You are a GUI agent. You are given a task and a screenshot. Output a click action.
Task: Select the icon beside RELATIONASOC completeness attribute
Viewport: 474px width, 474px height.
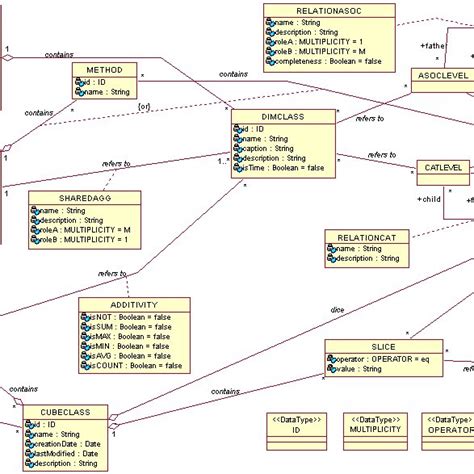tap(270, 61)
